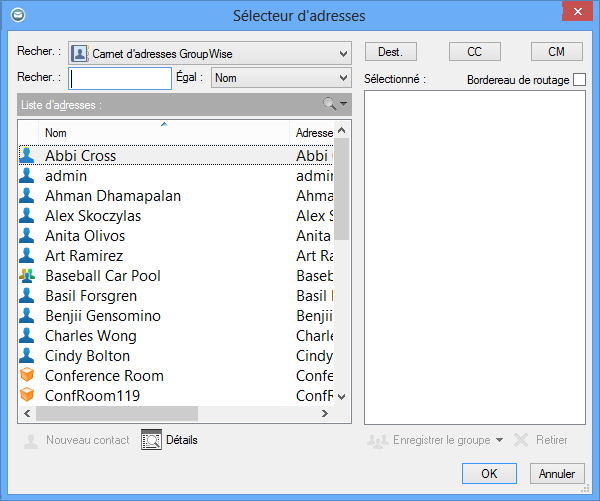600x501 pixels.
Task: Open the Carnet d'adresses GroupWise dropdown
Action: coord(343,53)
